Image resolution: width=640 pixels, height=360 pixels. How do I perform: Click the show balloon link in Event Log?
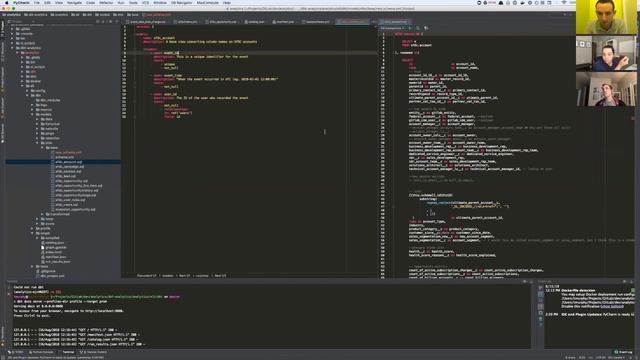[x=612, y=307]
